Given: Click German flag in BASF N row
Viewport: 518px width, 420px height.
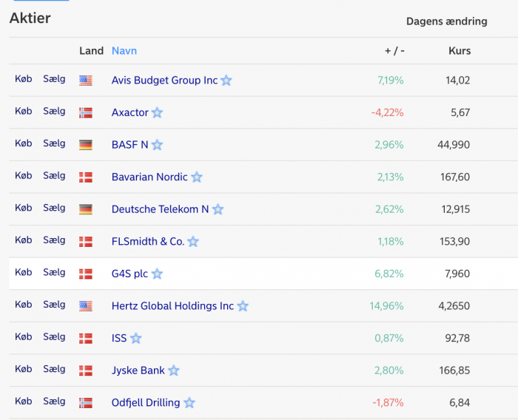Looking at the screenshot, I should coord(86,145).
